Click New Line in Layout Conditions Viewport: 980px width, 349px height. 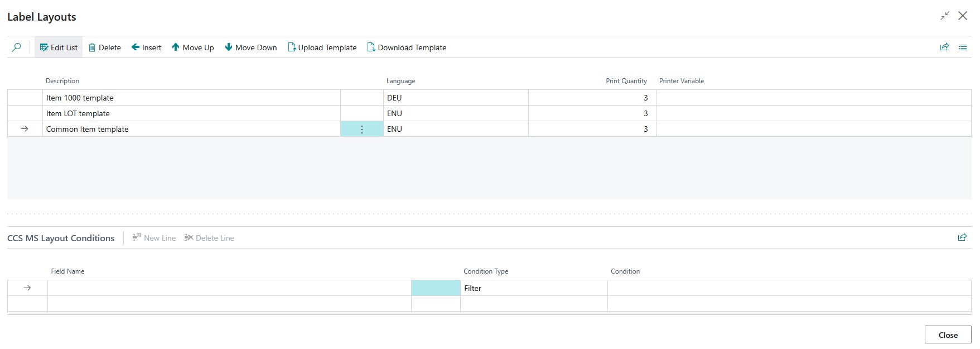click(154, 238)
